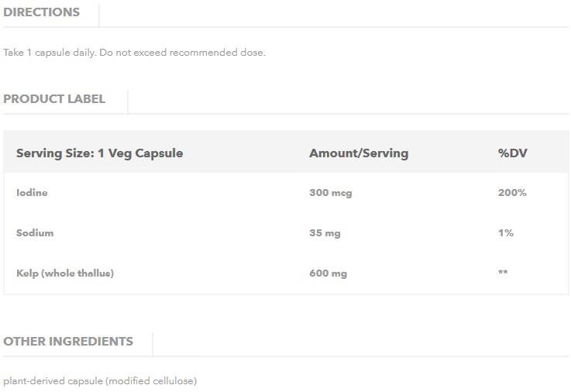
Task: Click the 200% daily value for Iodine
Action: (x=512, y=193)
